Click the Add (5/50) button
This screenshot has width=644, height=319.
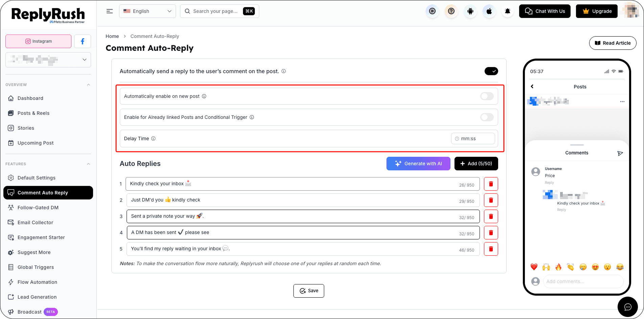[x=476, y=164]
